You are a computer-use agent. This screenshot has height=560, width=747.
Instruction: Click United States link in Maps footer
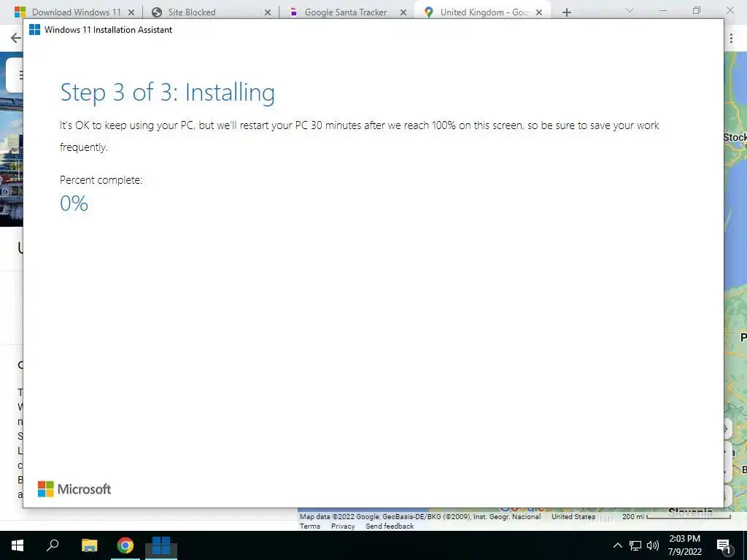pyautogui.click(x=573, y=517)
